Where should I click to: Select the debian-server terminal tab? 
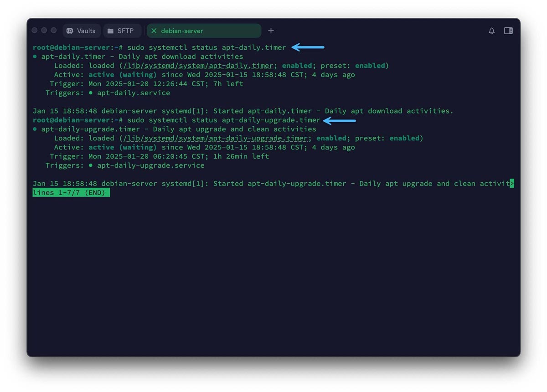tap(182, 31)
